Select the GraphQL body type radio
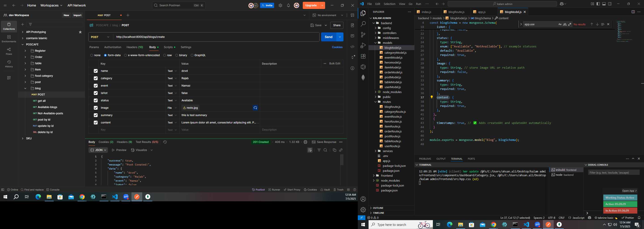 coord(192,55)
